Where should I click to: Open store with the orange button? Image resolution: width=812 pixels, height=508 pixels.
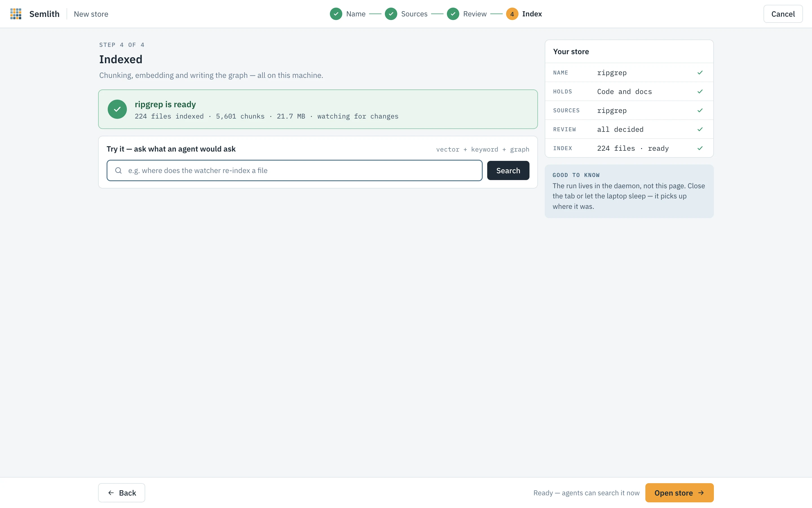[x=679, y=492]
